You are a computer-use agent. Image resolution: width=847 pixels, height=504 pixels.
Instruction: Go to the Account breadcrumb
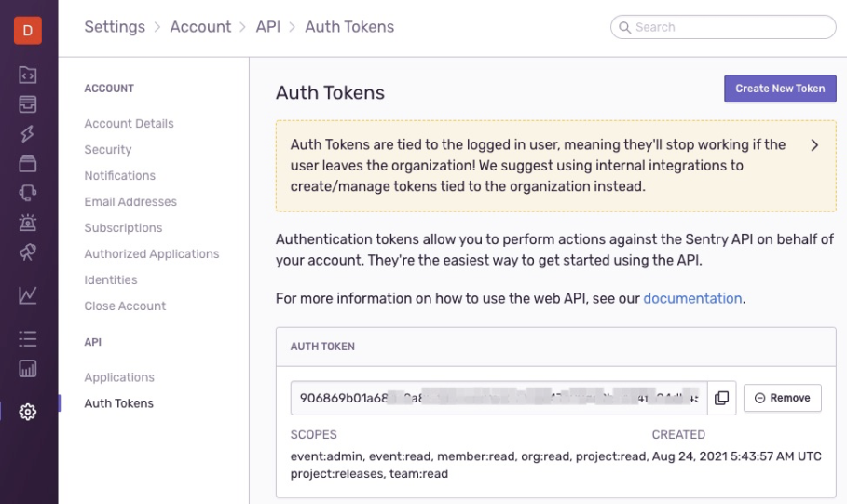(200, 27)
